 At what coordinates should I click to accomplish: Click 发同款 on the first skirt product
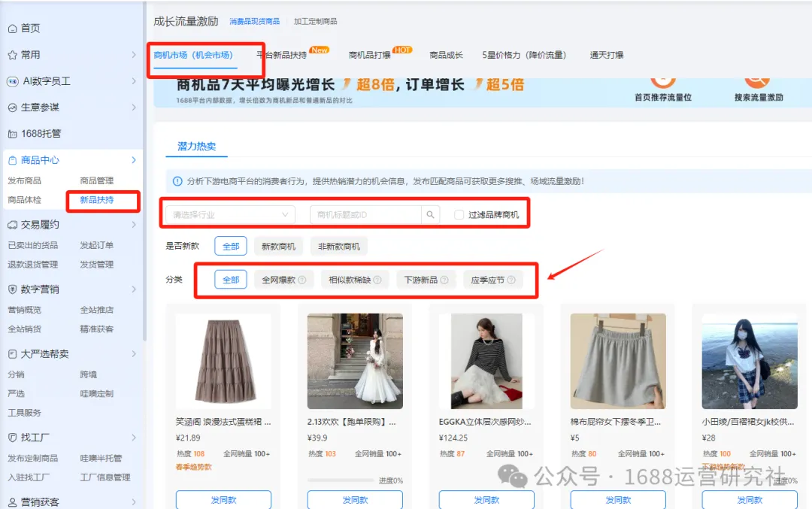point(223,499)
